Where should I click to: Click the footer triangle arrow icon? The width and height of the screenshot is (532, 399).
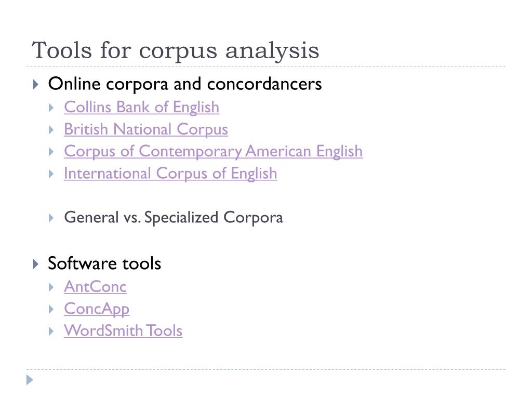[x=30, y=380]
